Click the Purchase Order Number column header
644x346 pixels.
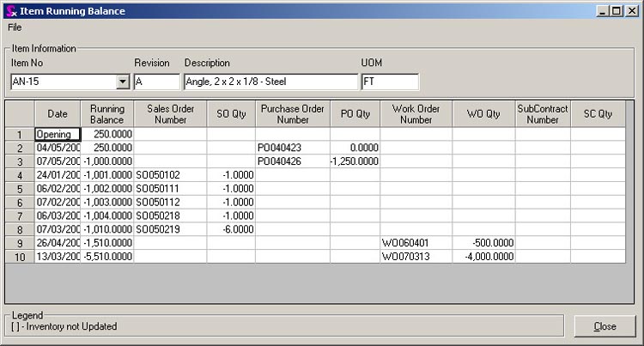click(292, 114)
